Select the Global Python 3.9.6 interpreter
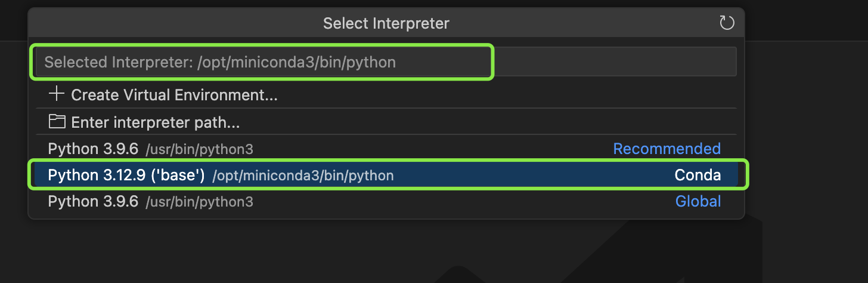 386,201
